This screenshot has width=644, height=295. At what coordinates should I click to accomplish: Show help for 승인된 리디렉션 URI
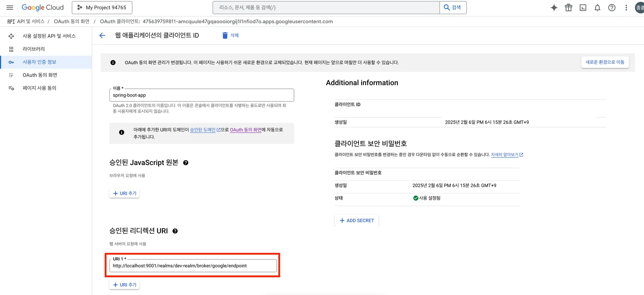point(175,231)
